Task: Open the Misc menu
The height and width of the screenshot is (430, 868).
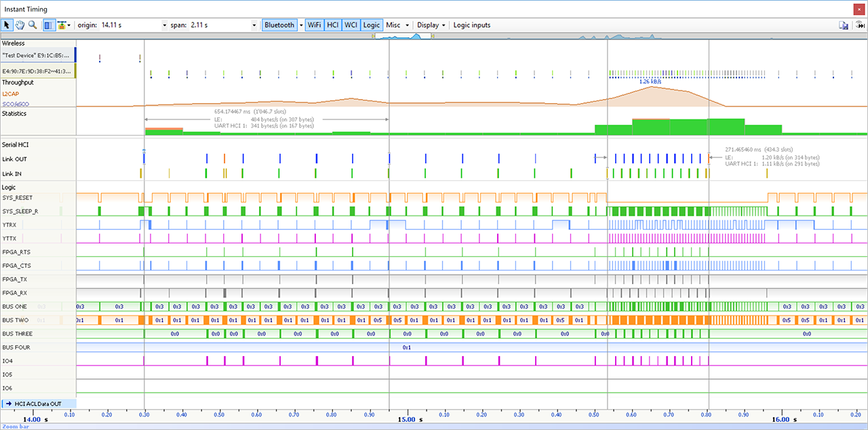Action: click(x=397, y=25)
